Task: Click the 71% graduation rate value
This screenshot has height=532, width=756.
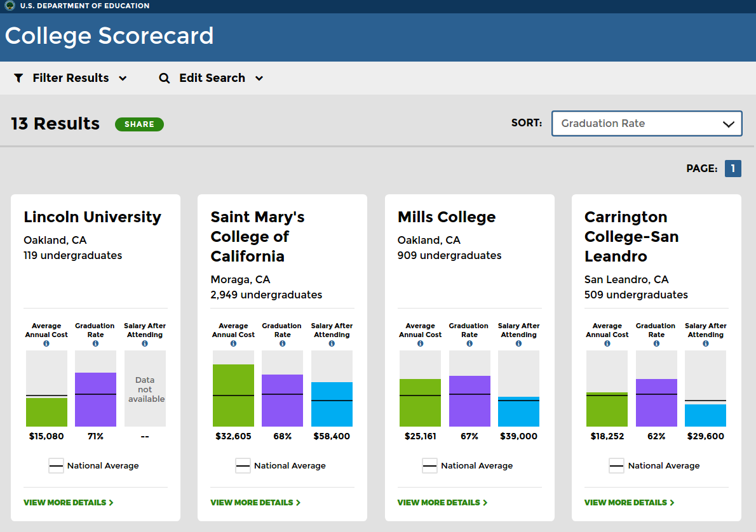Action: pyautogui.click(x=95, y=436)
